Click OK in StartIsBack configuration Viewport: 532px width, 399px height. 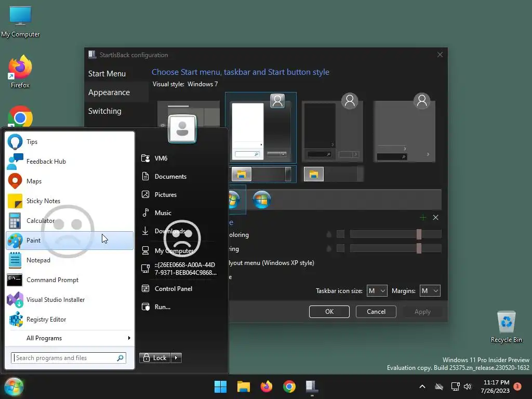pos(329,312)
